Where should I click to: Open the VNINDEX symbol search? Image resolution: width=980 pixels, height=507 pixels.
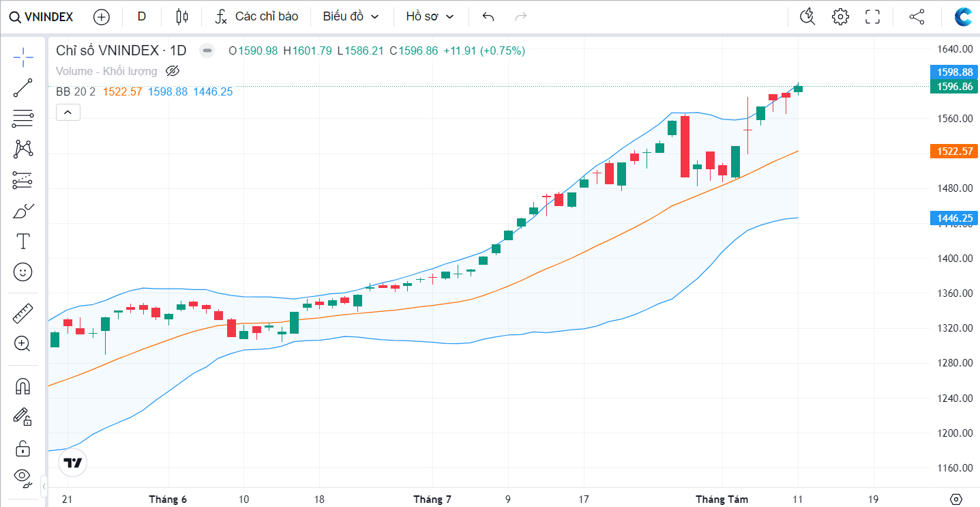click(41, 17)
